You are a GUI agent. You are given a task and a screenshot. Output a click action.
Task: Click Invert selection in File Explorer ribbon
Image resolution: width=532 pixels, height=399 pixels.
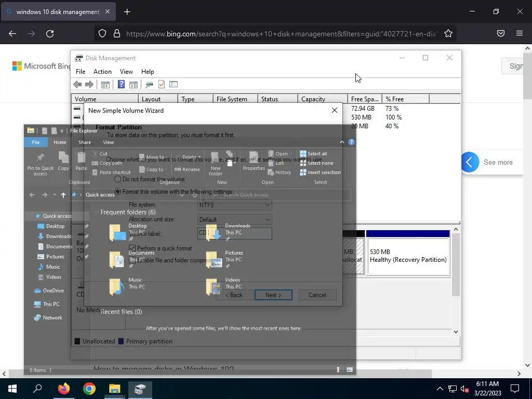click(x=320, y=172)
